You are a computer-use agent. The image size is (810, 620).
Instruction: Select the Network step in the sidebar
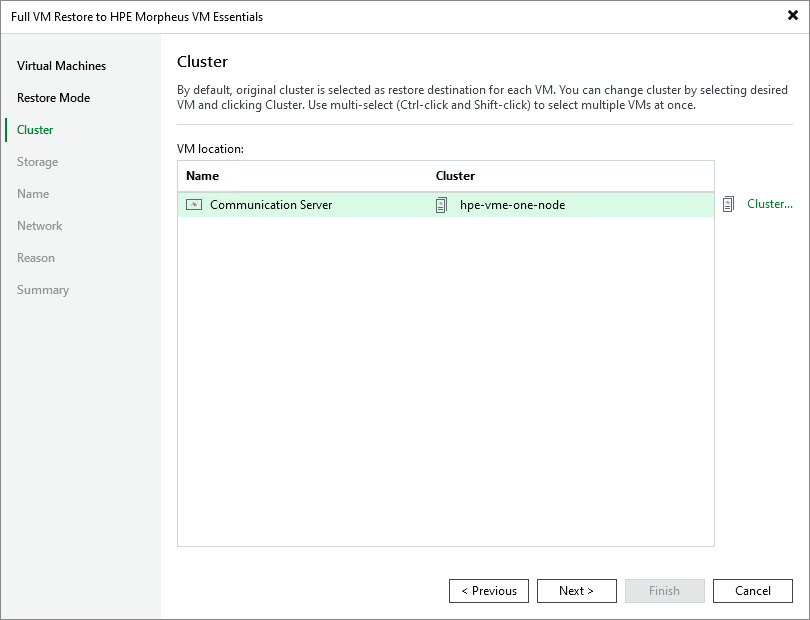tap(39, 225)
